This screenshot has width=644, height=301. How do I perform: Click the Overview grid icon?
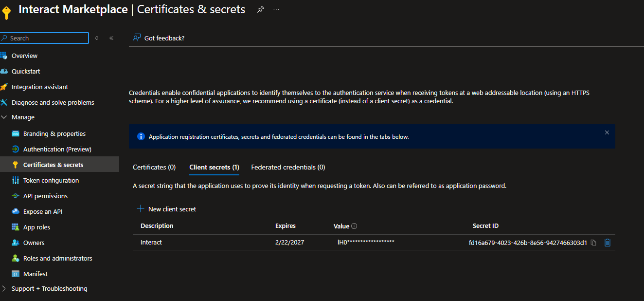click(x=4, y=56)
